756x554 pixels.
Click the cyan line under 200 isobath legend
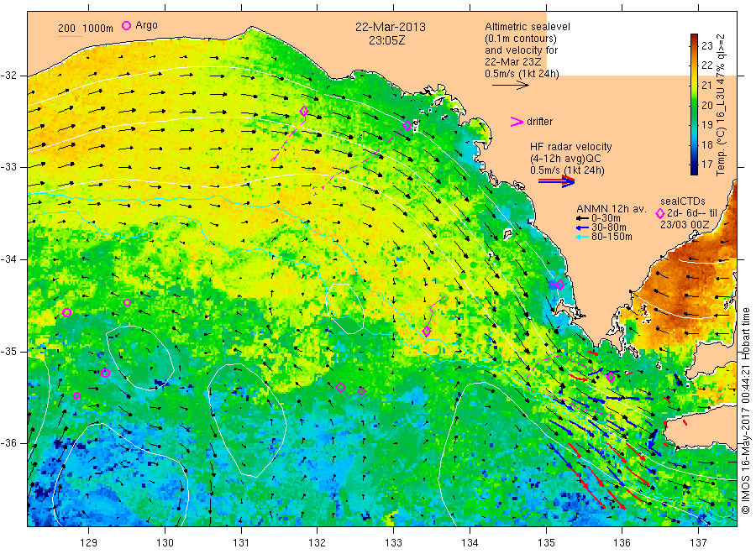pyautogui.click(x=70, y=35)
